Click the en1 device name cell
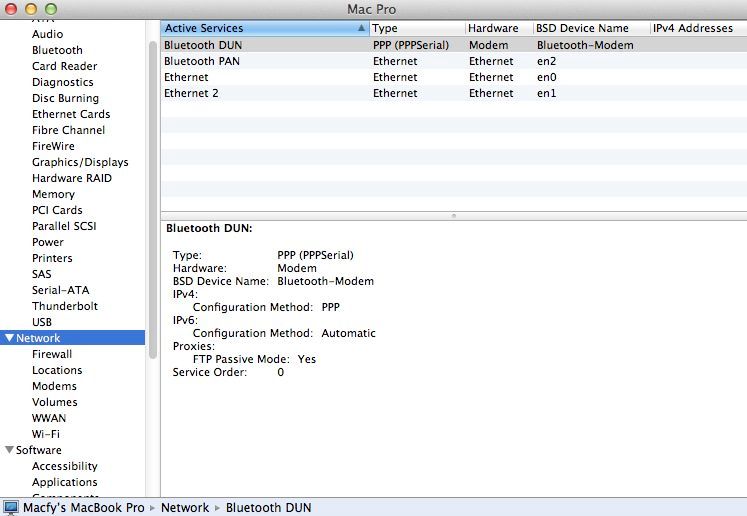747x516 pixels. (546, 93)
